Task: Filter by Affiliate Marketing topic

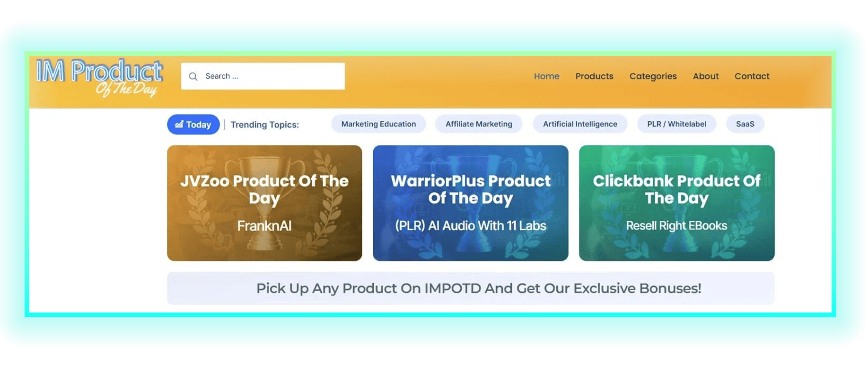Action: pyautogui.click(x=479, y=124)
